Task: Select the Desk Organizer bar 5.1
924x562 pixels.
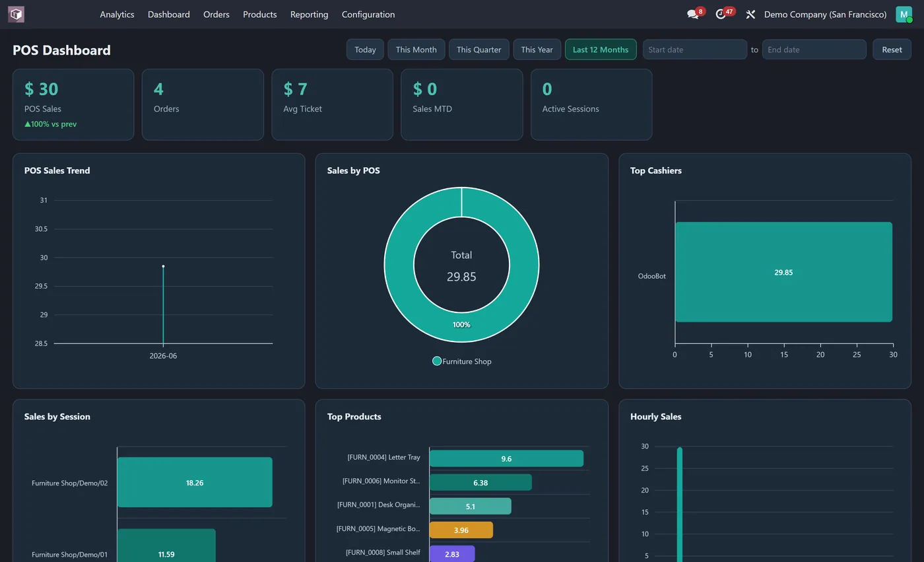Action: [x=471, y=506]
